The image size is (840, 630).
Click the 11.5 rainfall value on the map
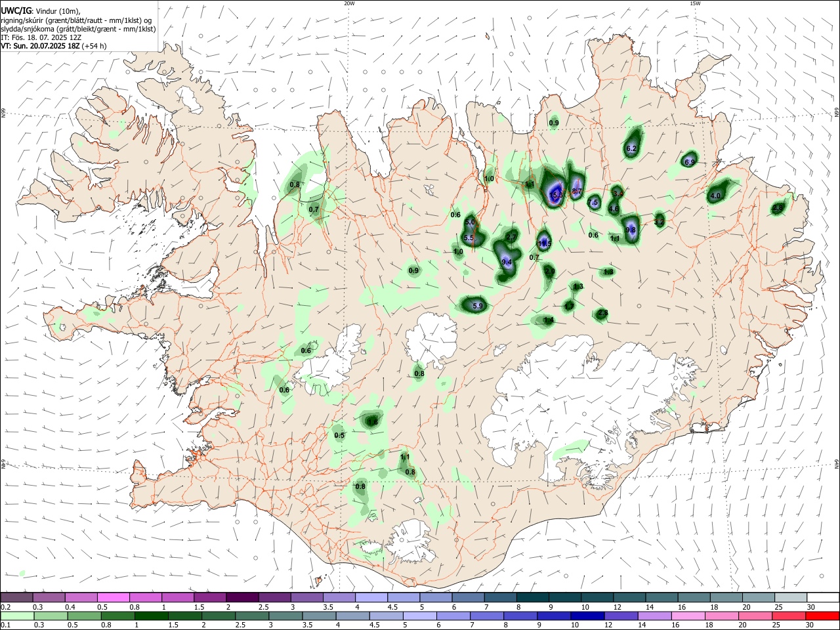point(545,244)
